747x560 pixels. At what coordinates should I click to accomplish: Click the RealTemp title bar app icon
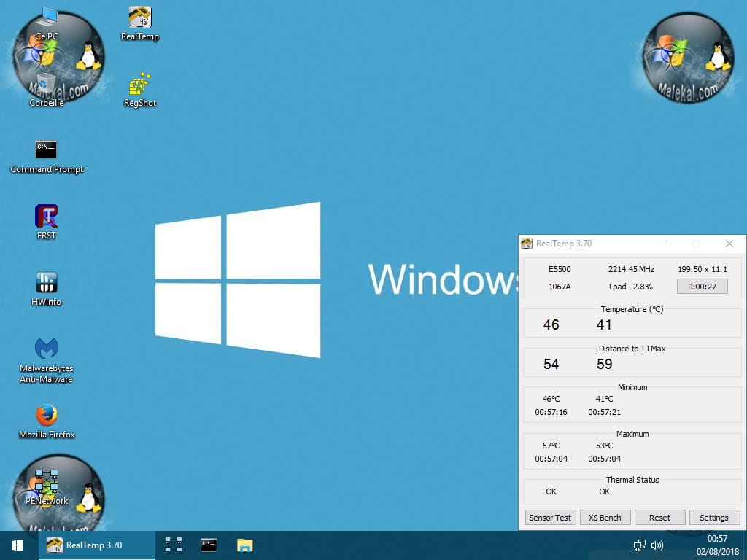(x=527, y=244)
